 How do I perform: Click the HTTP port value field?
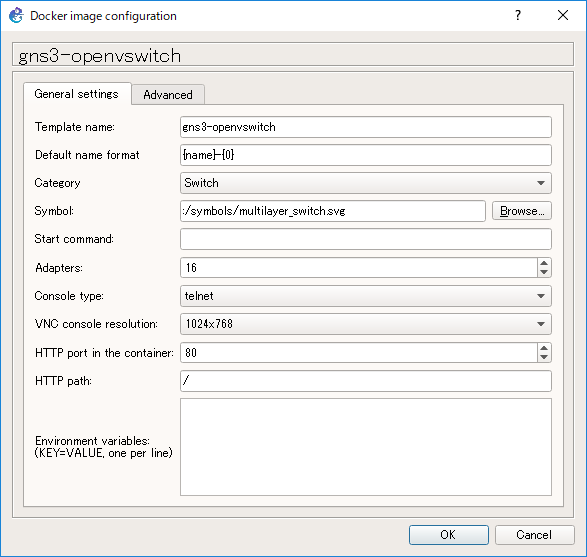coord(359,353)
